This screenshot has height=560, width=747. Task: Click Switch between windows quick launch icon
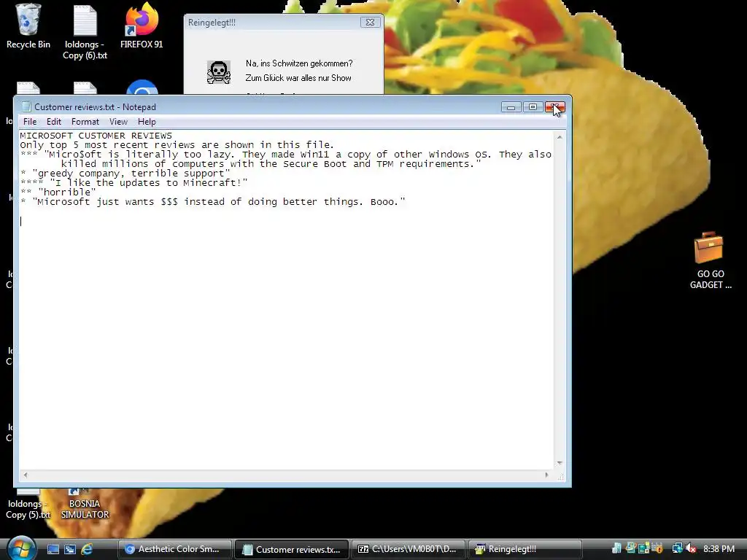(x=70, y=549)
